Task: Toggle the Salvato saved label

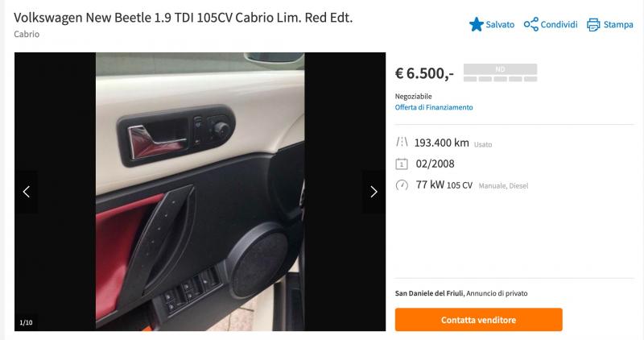Action: click(x=500, y=25)
